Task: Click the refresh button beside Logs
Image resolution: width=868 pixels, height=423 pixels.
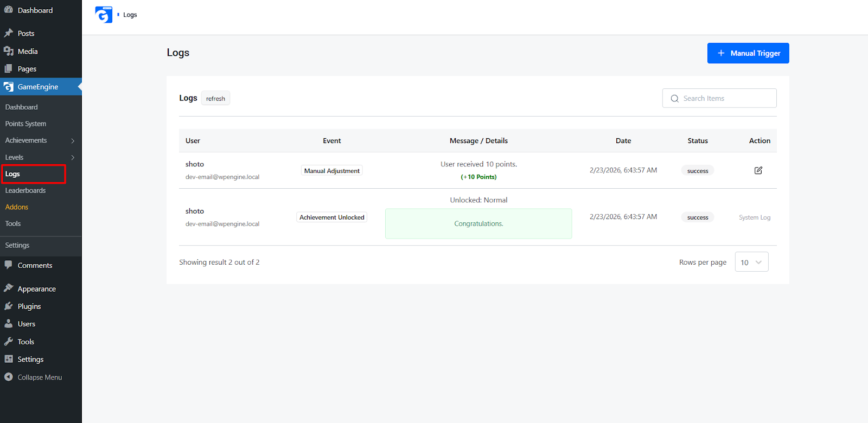Action: (215, 98)
